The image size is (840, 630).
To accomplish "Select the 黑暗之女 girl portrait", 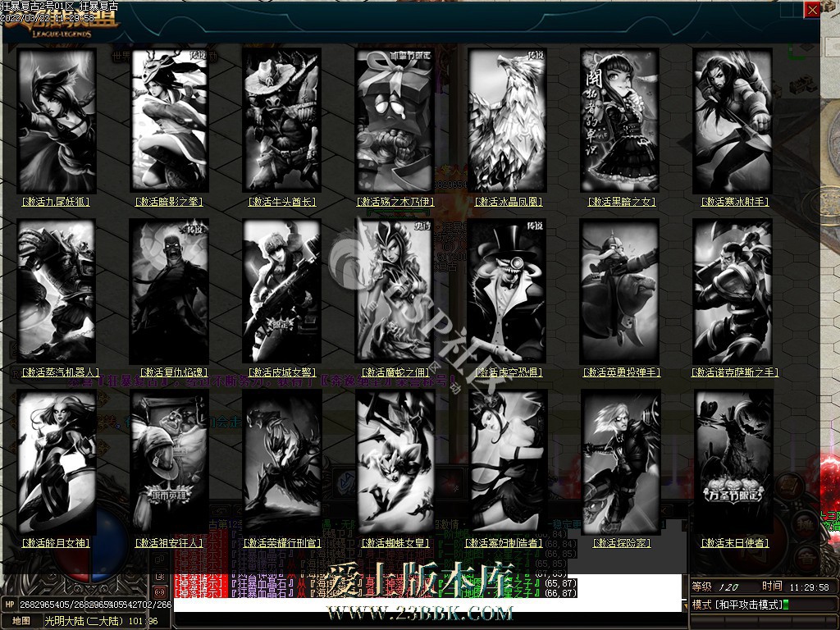I will coord(620,121).
